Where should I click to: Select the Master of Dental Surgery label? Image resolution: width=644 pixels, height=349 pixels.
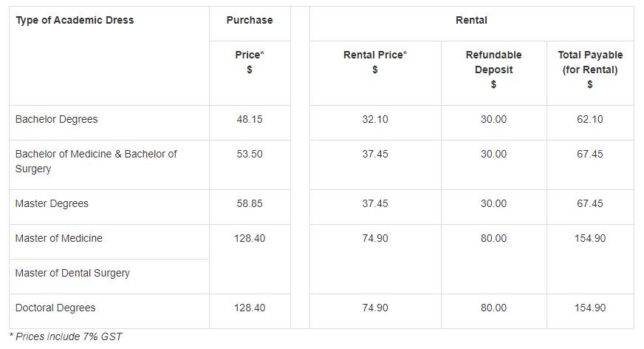(x=72, y=273)
